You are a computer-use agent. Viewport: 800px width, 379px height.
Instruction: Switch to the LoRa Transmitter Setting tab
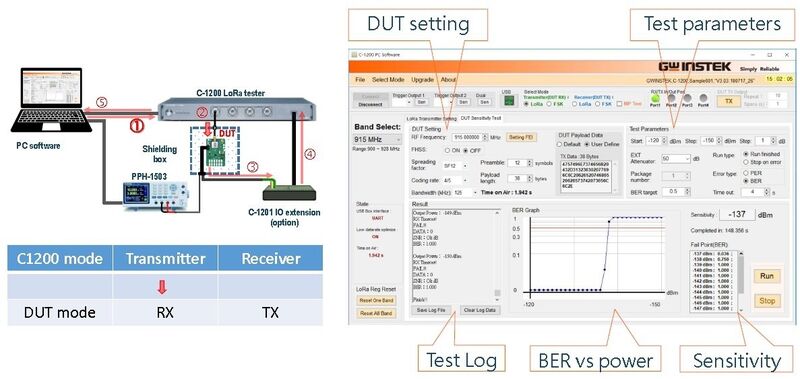tap(432, 118)
